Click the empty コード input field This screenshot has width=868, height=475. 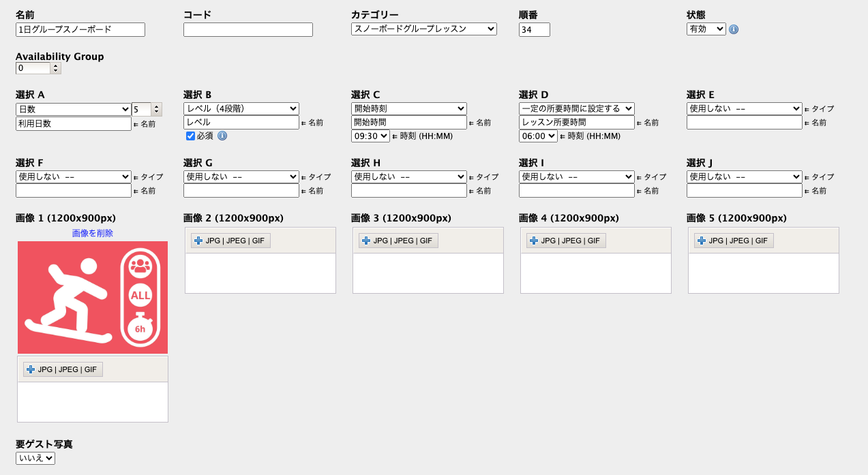248,29
